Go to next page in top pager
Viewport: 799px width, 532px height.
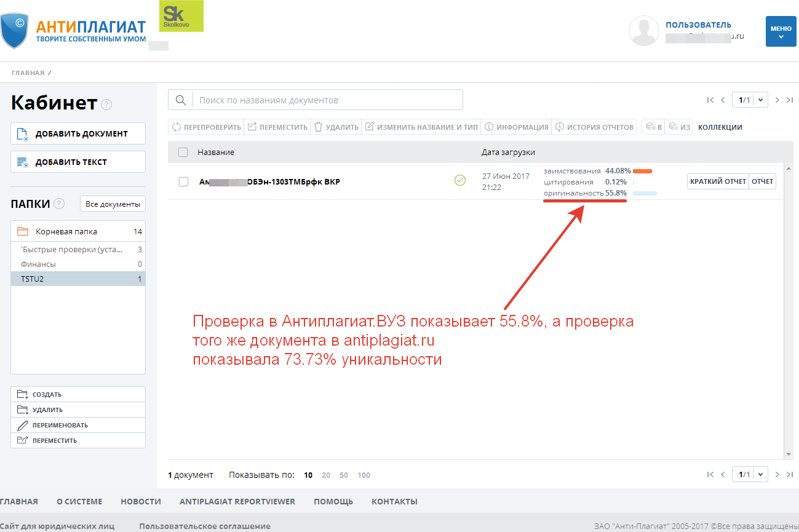coord(777,100)
